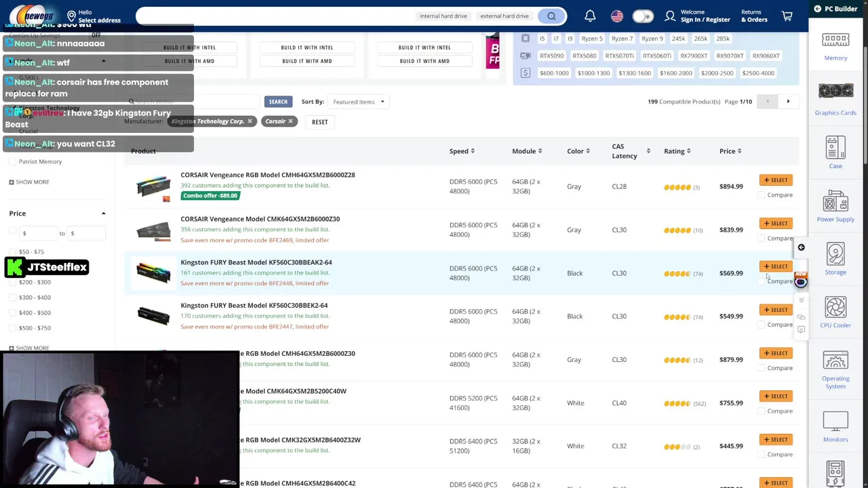Image resolution: width=868 pixels, height=488 pixels.
Task: Select the i9 processor tag
Action: (x=570, y=39)
